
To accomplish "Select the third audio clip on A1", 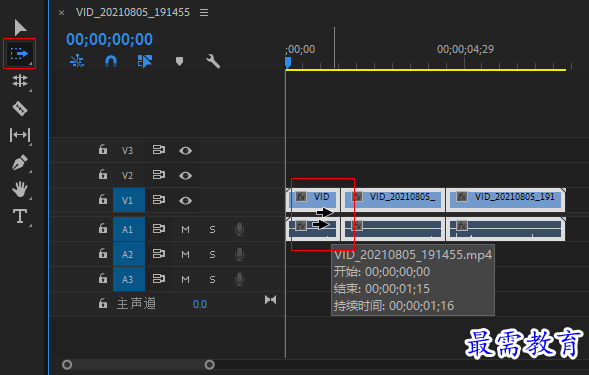I will tap(506, 229).
